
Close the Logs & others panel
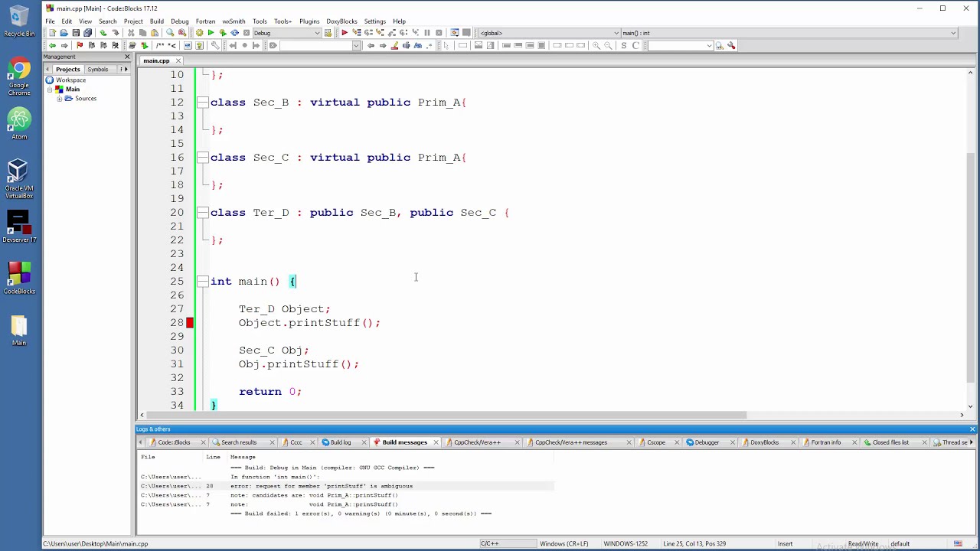[972, 429]
